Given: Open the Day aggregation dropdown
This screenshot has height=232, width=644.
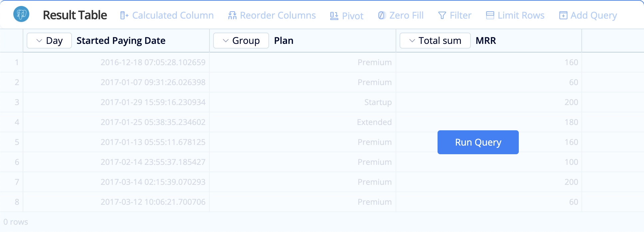Looking at the screenshot, I should [49, 40].
